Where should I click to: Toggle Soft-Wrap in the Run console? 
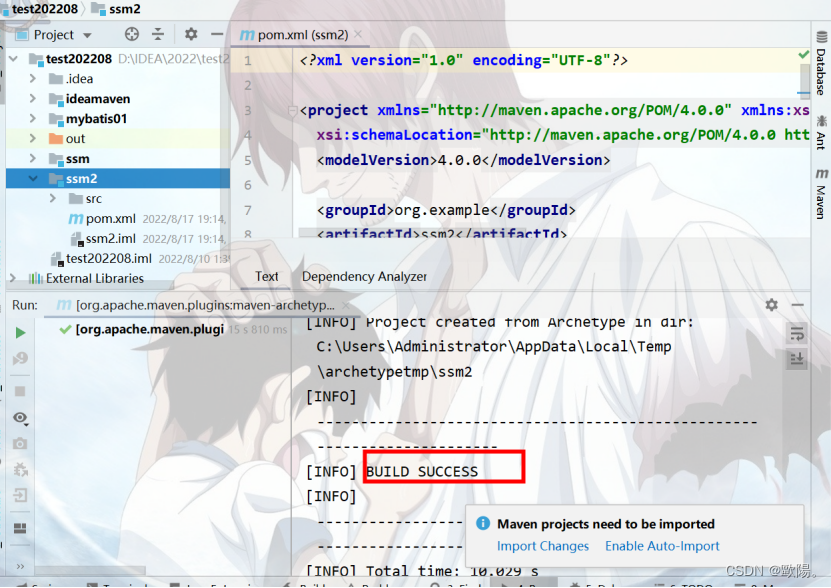pos(797,335)
